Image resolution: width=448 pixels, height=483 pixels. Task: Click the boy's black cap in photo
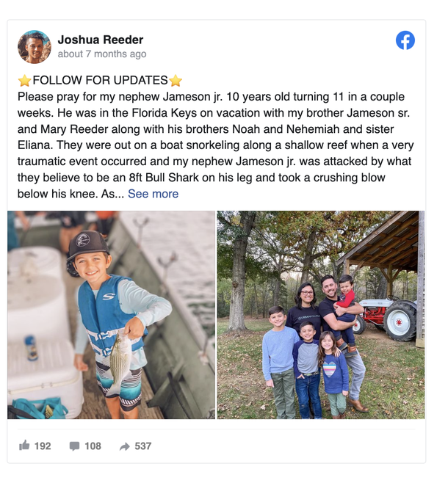[x=87, y=244]
